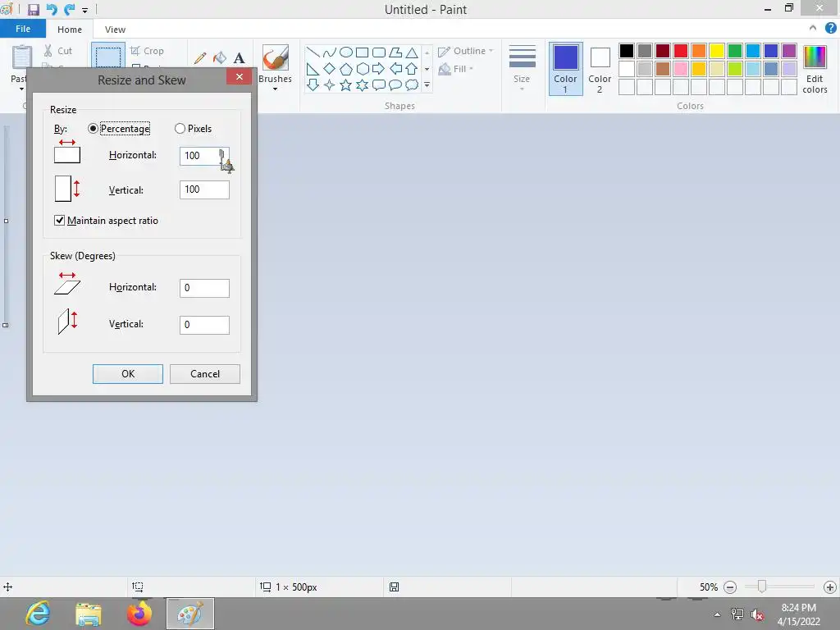Choose the Hexagon shape
The height and width of the screenshot is (630, 840).
pyautogui.click(x=363, y=69)
